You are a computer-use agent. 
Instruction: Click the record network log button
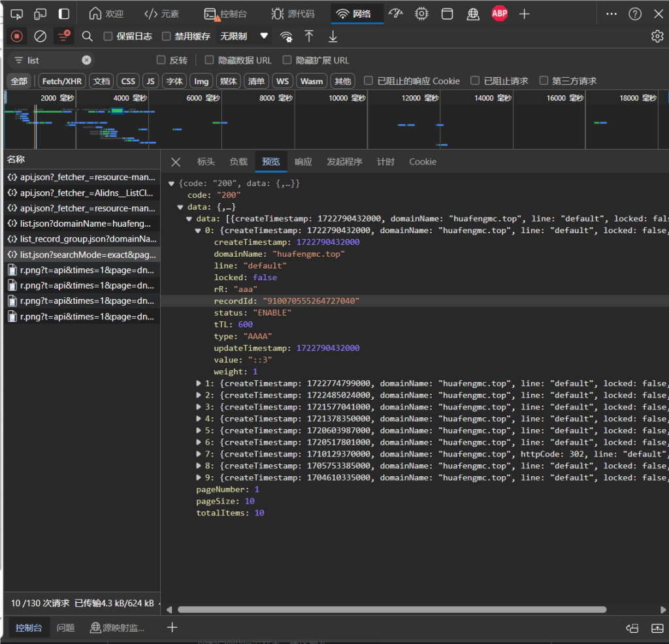click(17, 37)
